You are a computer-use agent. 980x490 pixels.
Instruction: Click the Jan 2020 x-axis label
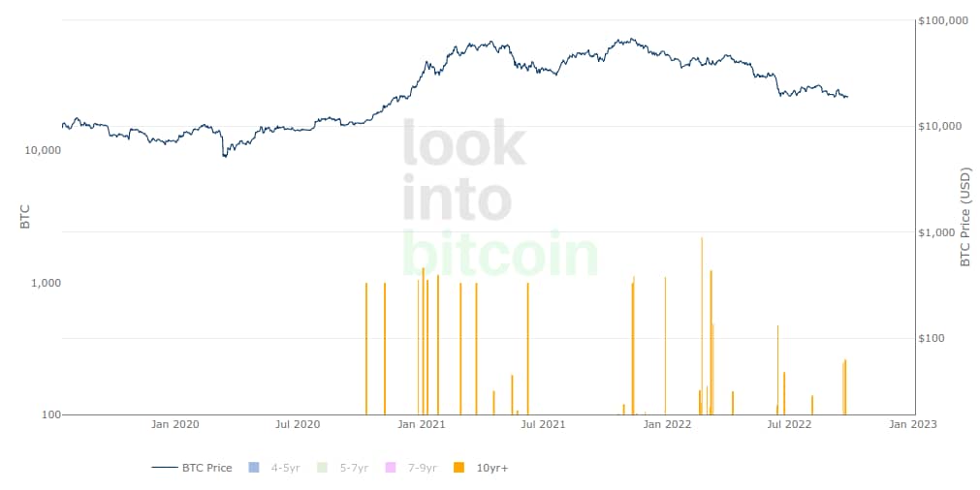point(175,424)
